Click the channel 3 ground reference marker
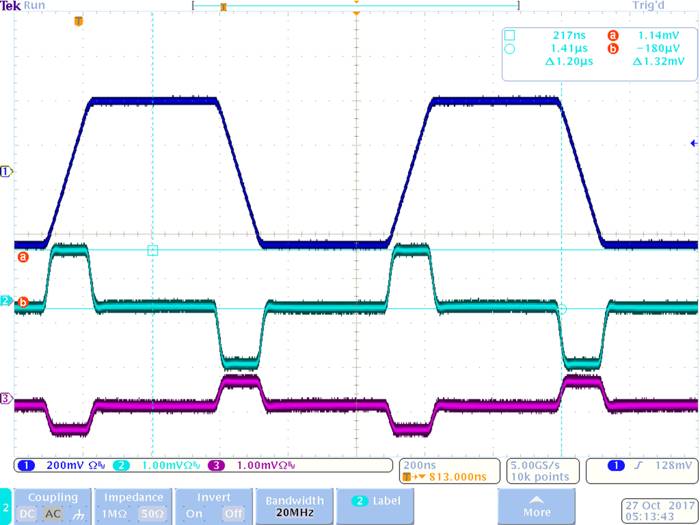Viewport: 700px width, 525px height. (6, 400)
